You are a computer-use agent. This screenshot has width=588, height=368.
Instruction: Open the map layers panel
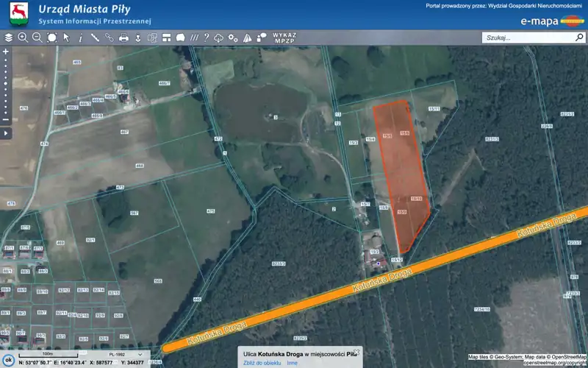point(9,38)
